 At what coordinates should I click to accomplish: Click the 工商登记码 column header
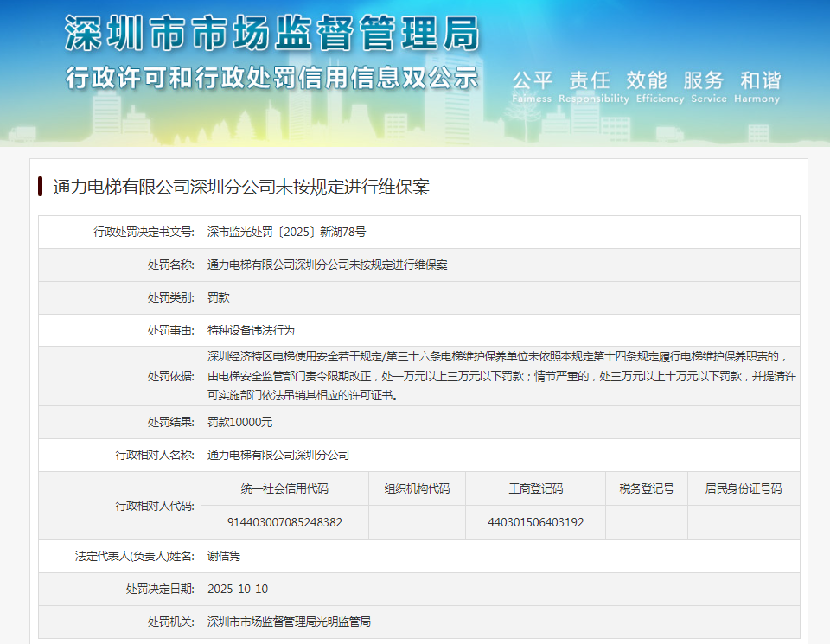(535, 488)
